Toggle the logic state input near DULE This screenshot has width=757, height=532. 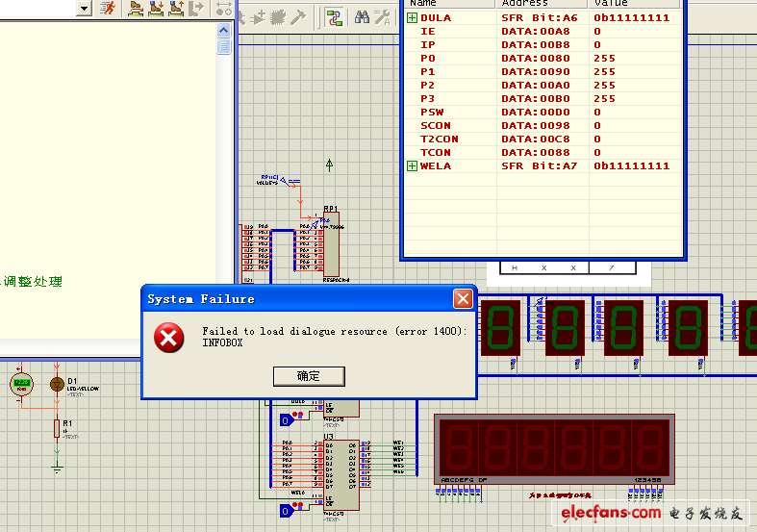point(287,420)
